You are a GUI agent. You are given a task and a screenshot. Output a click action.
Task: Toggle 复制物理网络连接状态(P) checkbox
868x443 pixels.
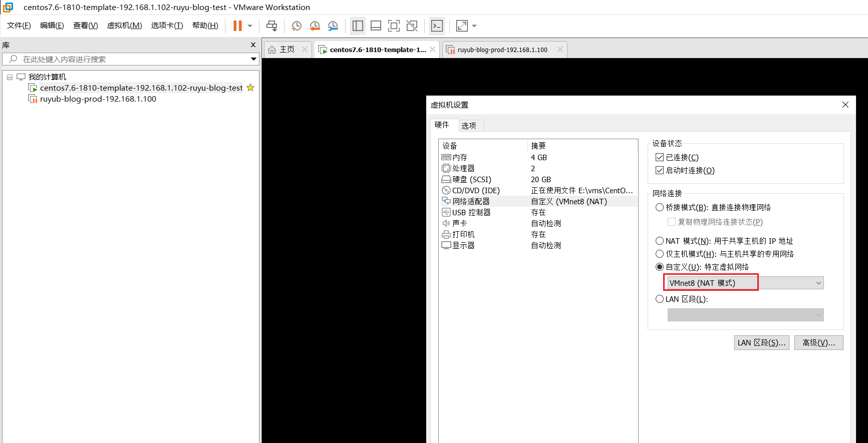[x=672, y=222]
